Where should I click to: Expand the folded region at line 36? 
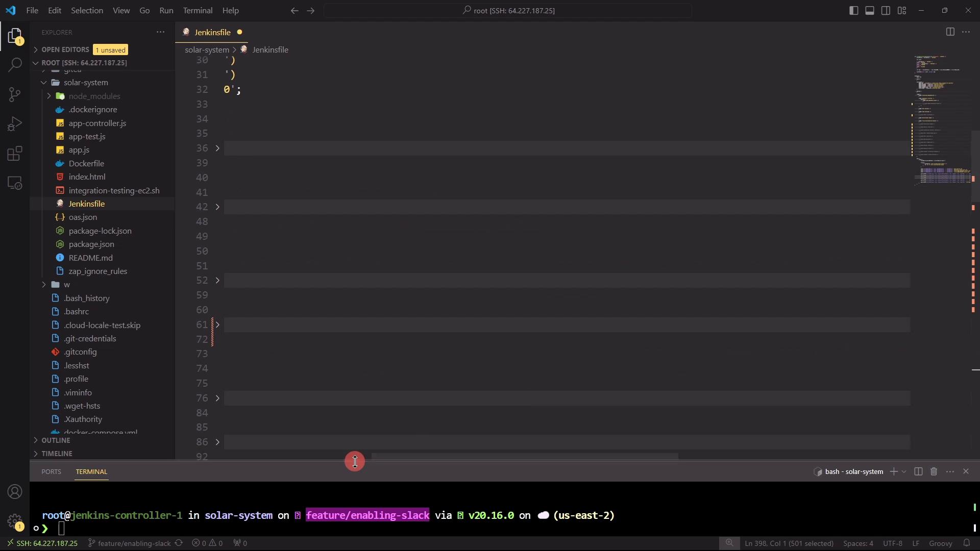click(217, 148)
